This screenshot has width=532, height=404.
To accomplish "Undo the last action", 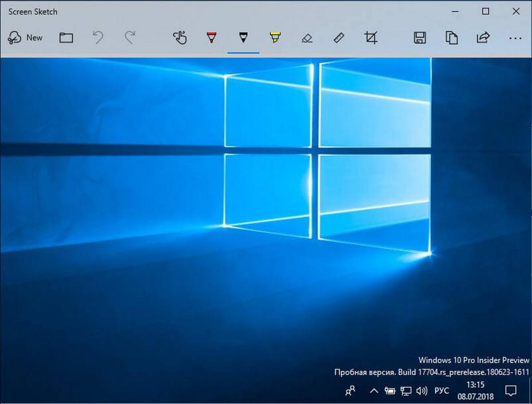I will (98, 38).
